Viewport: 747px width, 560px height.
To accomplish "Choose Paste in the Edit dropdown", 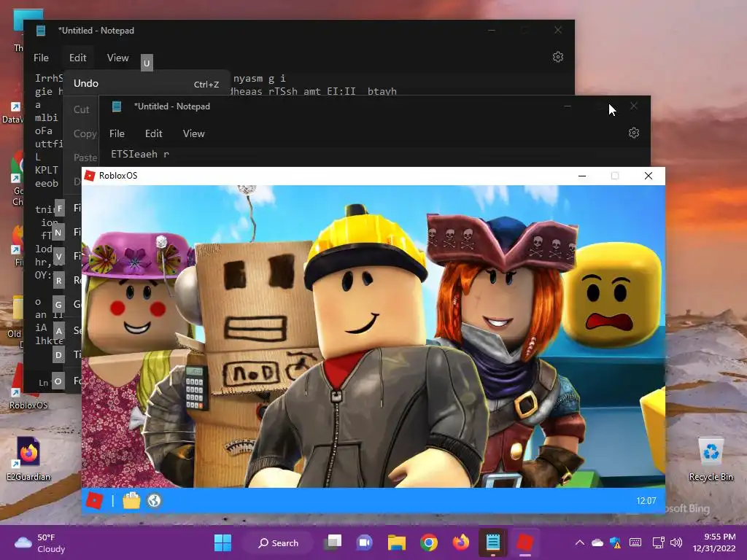I will tap(85, 157).
